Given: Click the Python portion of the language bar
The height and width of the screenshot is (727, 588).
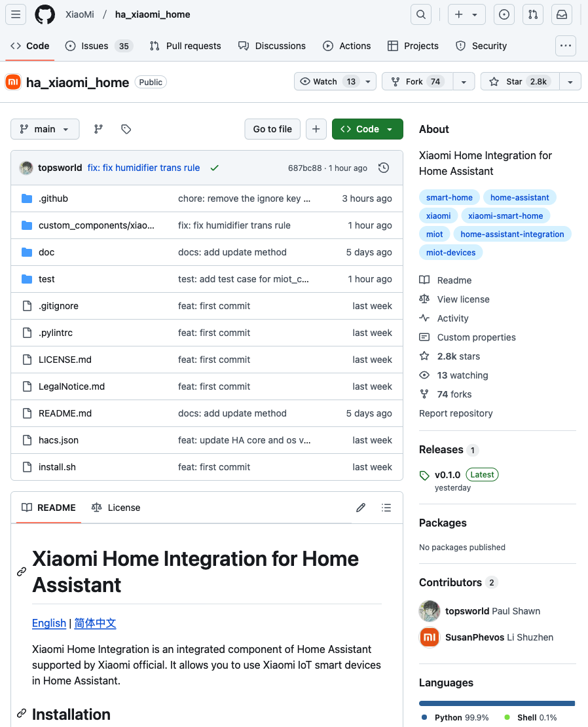Looking at the screenshot, I should pos(496,702).
